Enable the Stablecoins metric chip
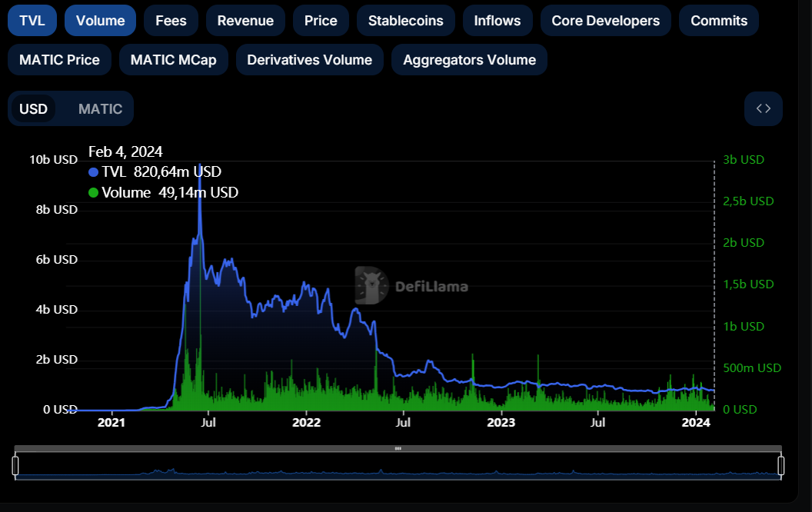The width and height of the screenshot is (812, 512). (x=405, y=21)
